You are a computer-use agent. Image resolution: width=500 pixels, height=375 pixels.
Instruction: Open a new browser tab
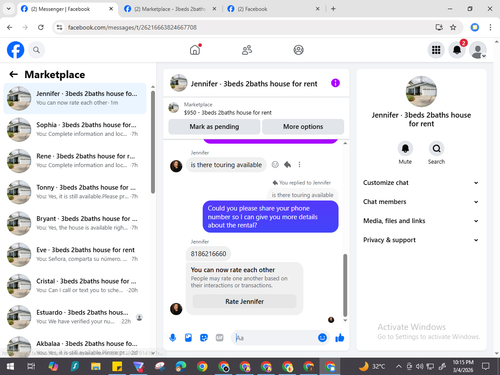coord(333,9)
